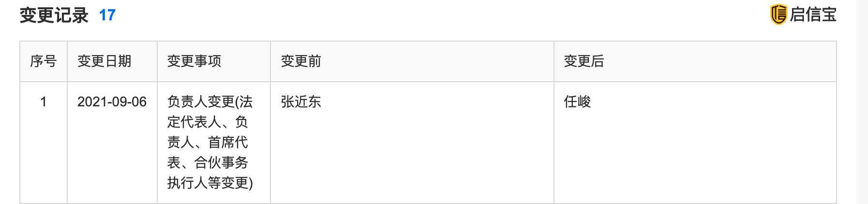Screen dimensions: 868x204
Task: Click the name 张近东 under 变更前
Action: [301, 102]
